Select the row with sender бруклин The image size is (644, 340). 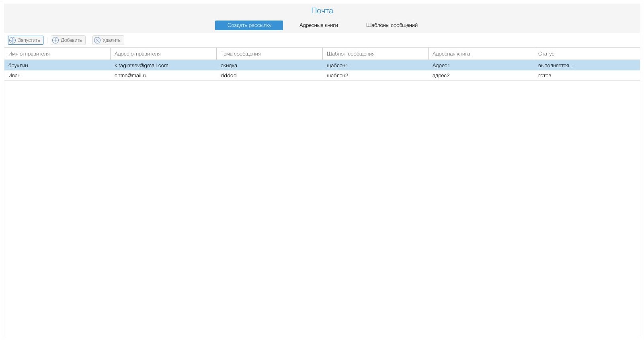coord(18,66)
